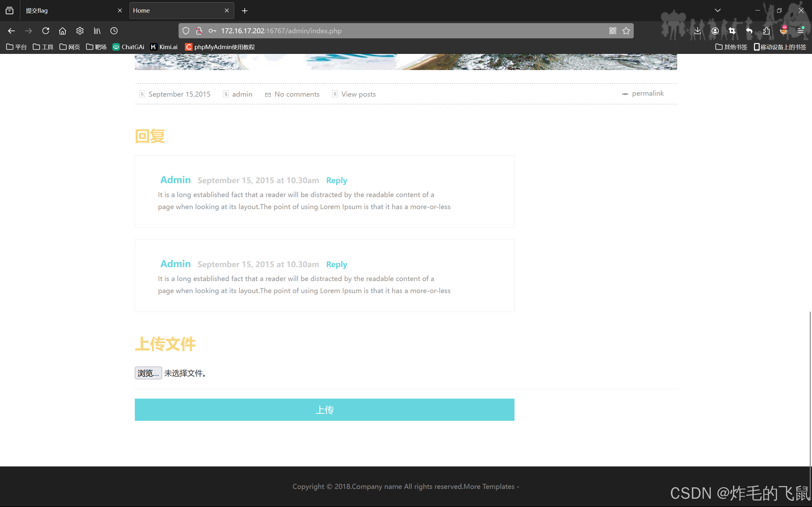
Task: Reload the current page
Action: click(x=46, y=30)
